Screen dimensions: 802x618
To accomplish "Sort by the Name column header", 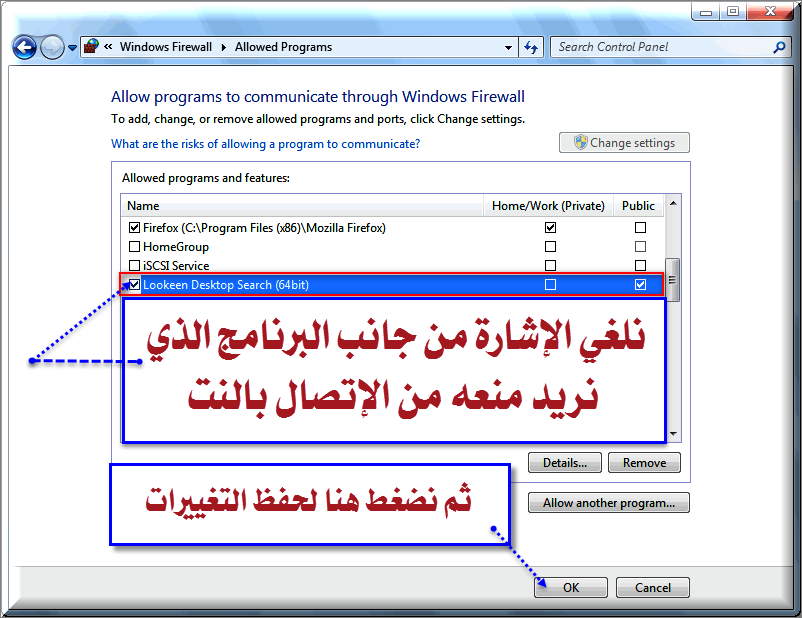I will pos(302,206).
